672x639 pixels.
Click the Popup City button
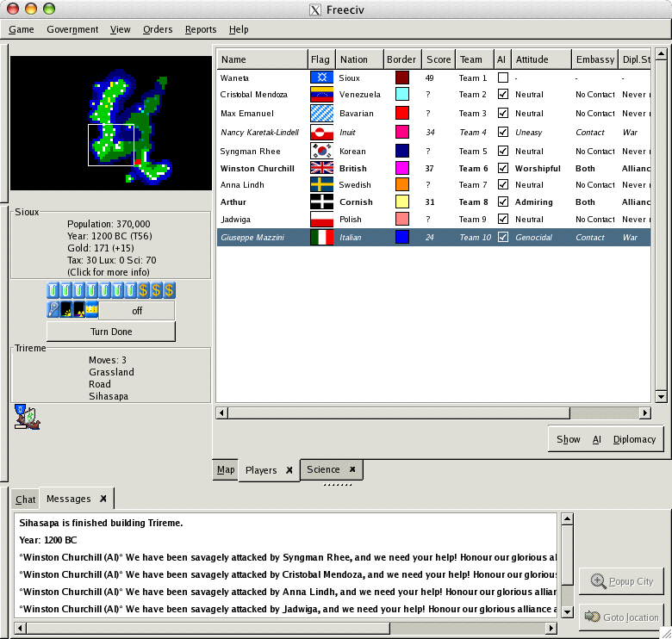point(621,581)
